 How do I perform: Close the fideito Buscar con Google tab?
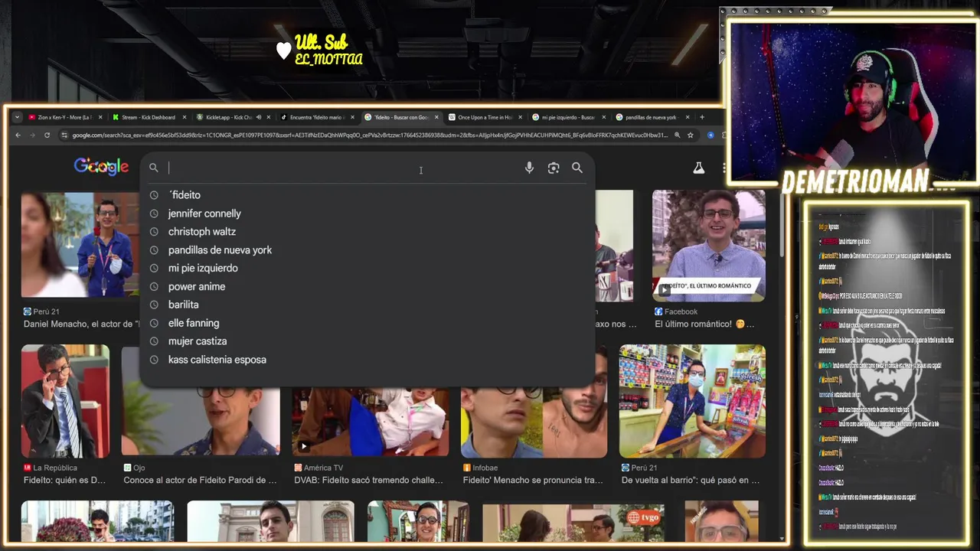pos(437,117)
